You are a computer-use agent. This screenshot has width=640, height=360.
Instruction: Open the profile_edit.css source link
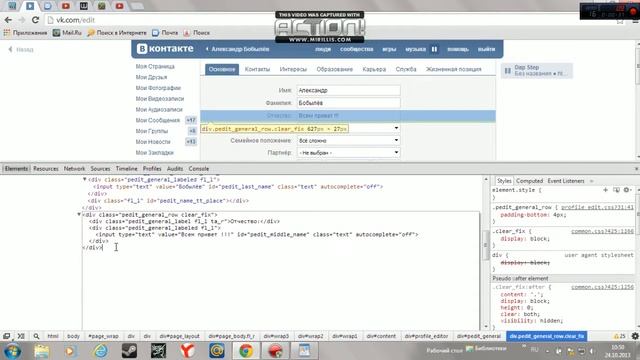click(597, 207)
